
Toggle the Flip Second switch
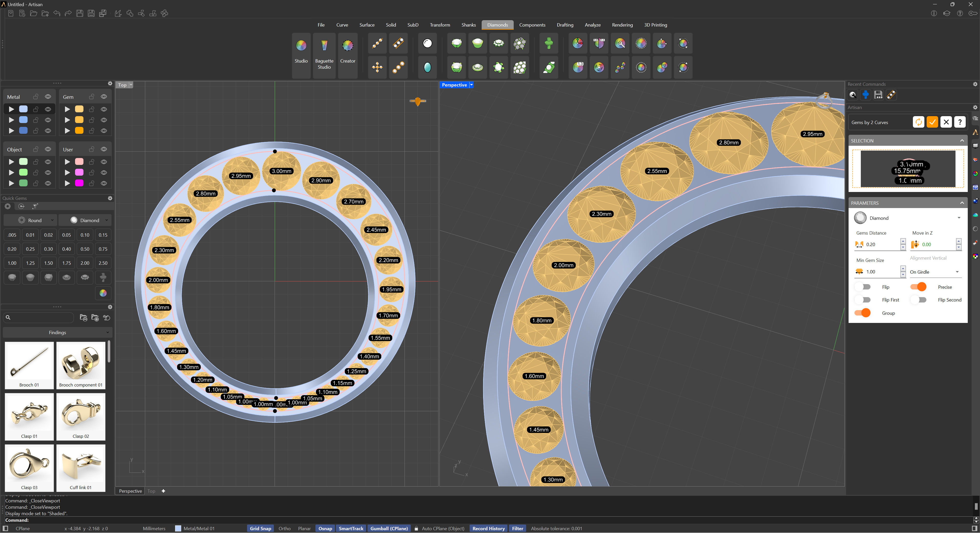pyautogui.click(x=918, y=300)
